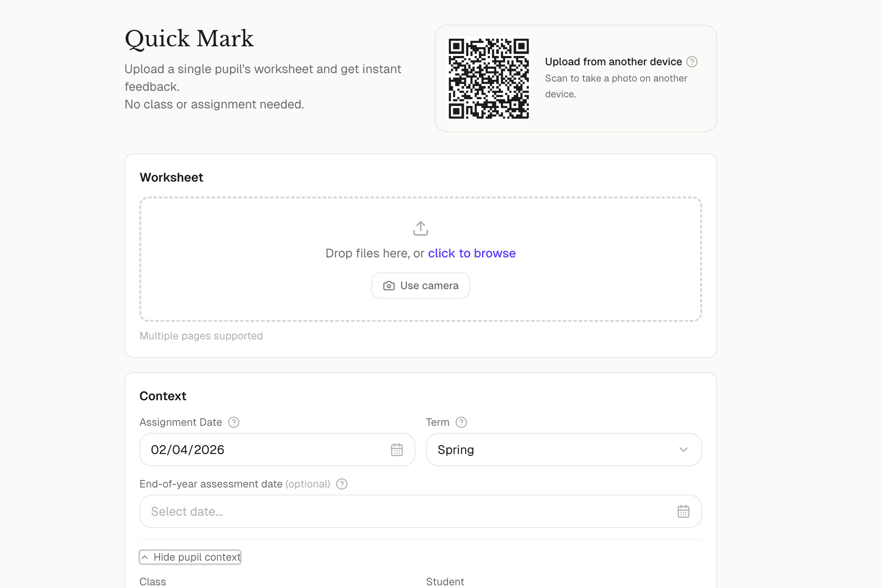This screenshot has height=588, width=882.
Task: Click the chevron arrow on Hide pupil context
Action: click(146, 557)
